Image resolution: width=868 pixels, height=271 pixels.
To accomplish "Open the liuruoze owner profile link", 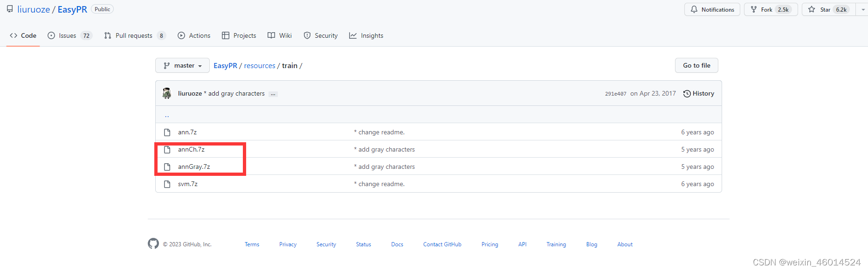I will [34, 9].
